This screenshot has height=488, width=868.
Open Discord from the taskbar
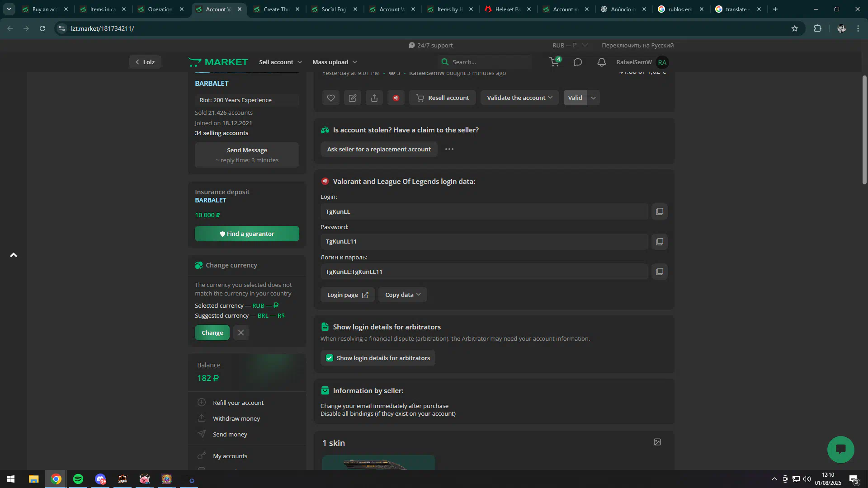[100, 479]
